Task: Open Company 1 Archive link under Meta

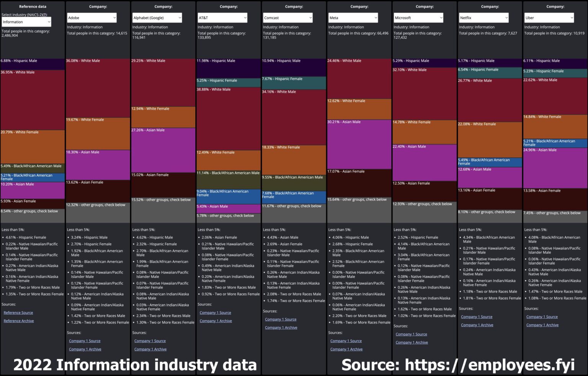Action: (346, 349)
